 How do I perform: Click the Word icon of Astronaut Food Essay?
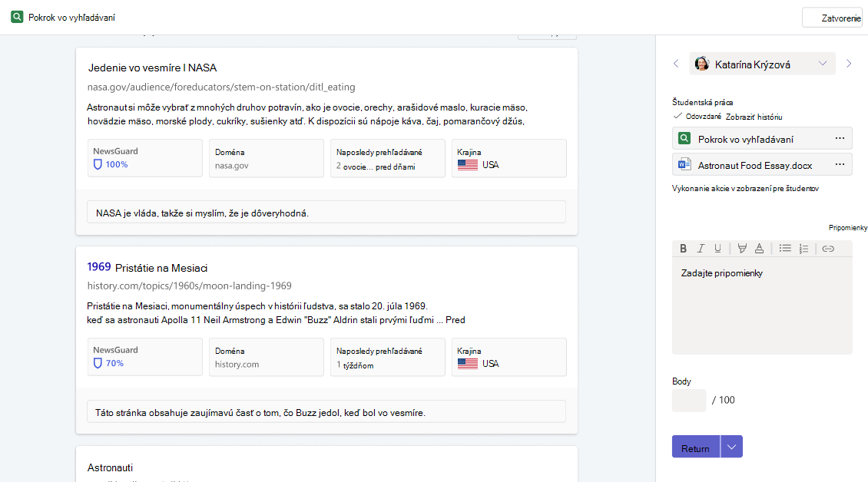tap(684, 164)
